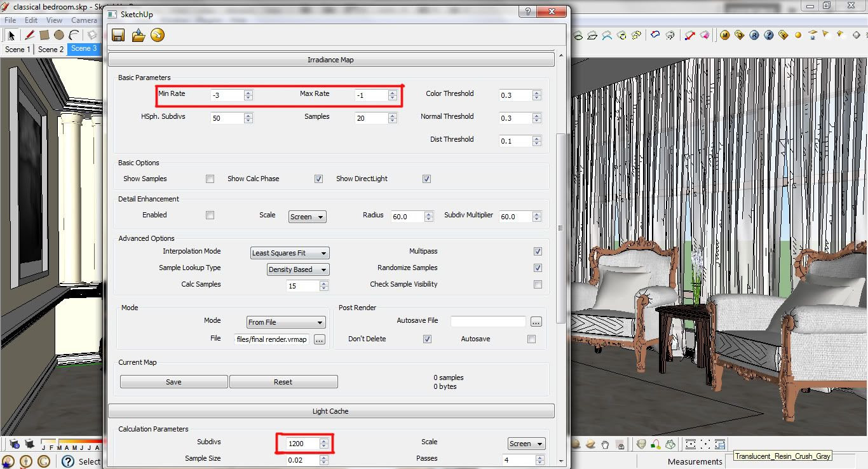The width and height of the screenshot is (868, 469).
Task: Click the Save button under Current Map
Action: point(173,382)
